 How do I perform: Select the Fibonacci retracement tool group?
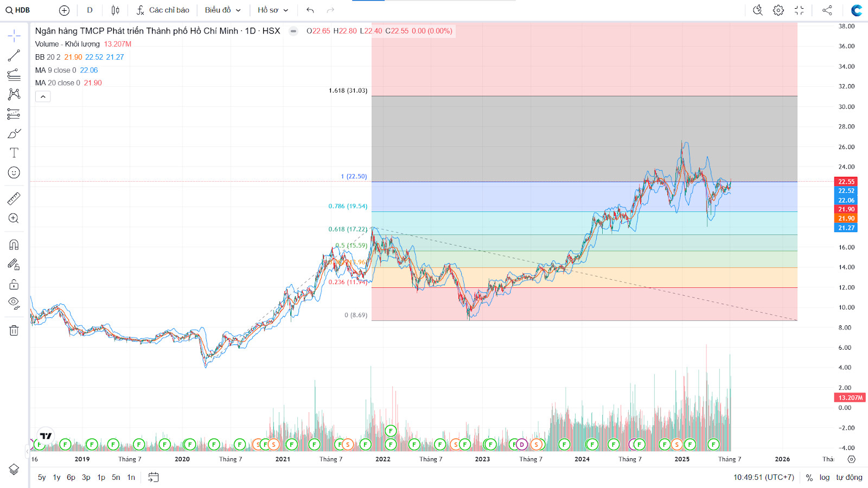[x=14, y=75]
